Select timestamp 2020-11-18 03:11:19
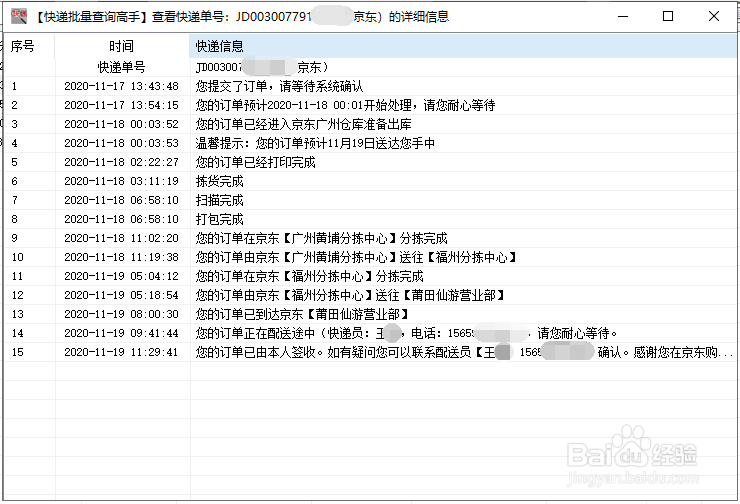Viewport: 740px width, 504px height. pos(121,181)
